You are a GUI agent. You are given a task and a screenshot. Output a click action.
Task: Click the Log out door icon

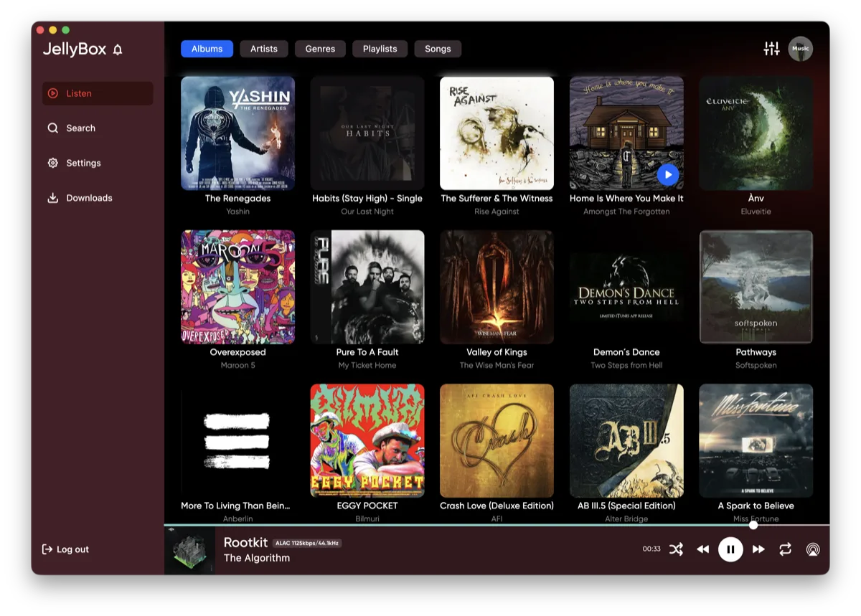point(47,549)
